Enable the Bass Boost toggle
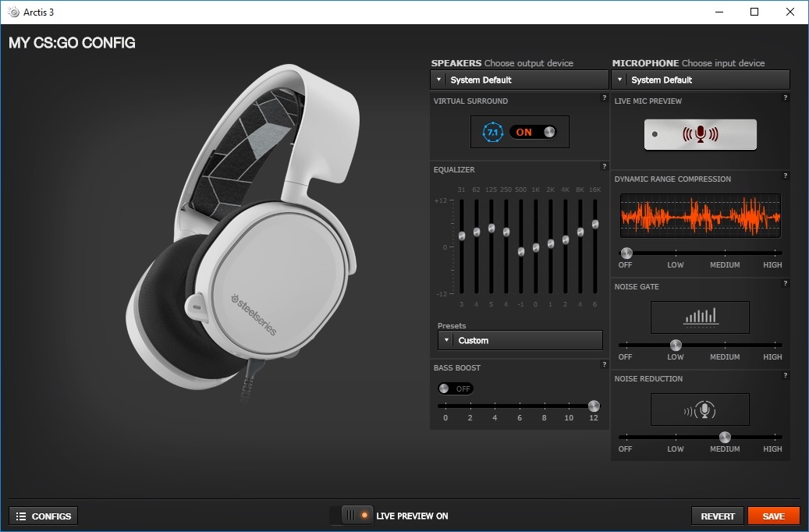 pyautogui.click(x=455, y=388)
